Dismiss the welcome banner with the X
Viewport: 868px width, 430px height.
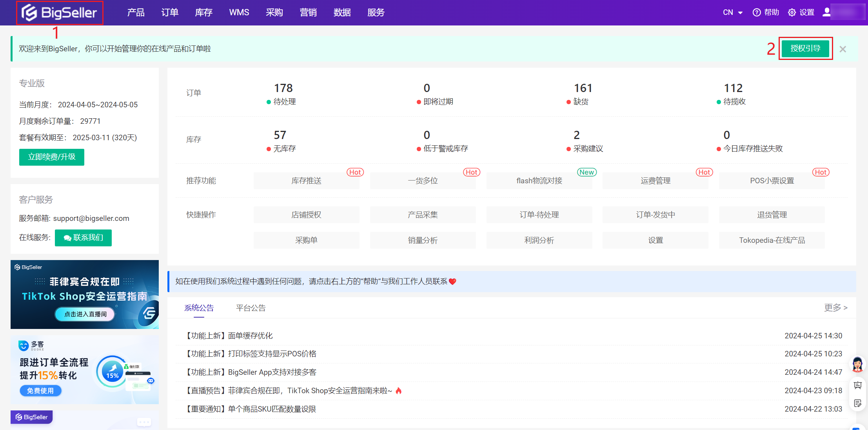(843, 49)
